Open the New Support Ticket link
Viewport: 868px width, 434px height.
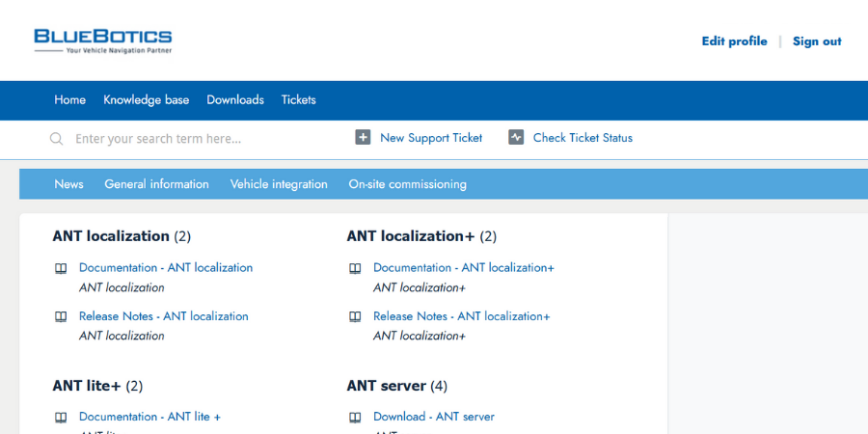click(x=431, y=138)
